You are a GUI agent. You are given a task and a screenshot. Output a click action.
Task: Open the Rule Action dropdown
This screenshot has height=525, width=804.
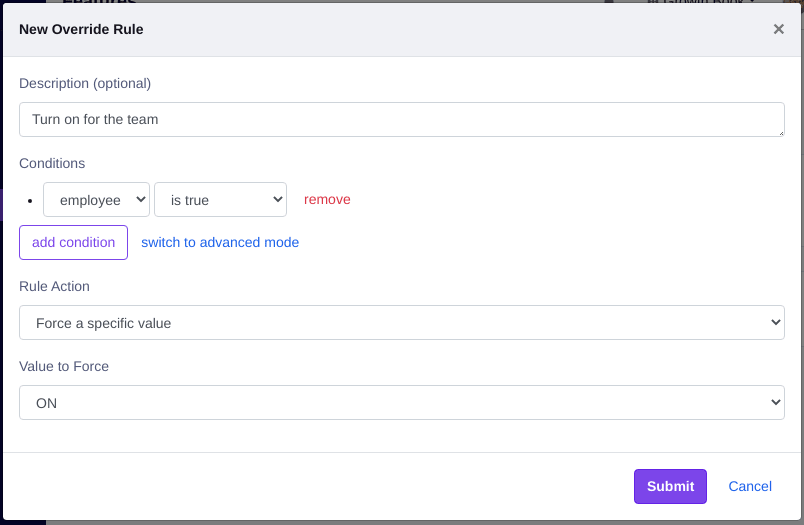401,322
